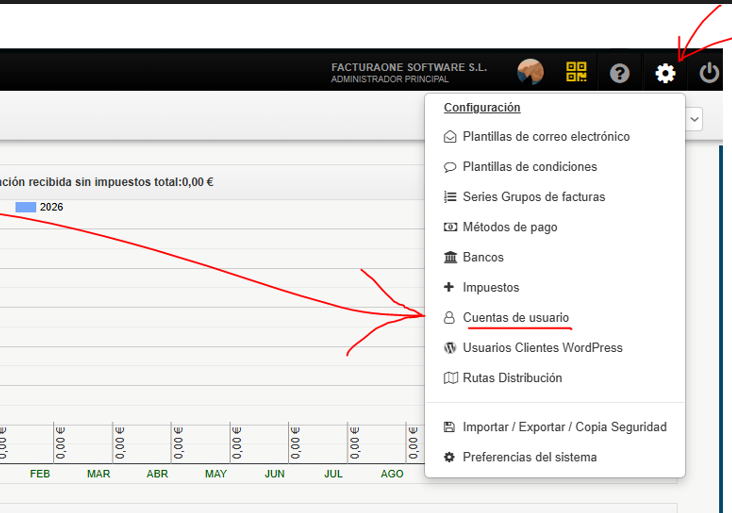Click the MAR month label on chart
The height and width of the screenshot is (513, 732).
click(99, 474)
